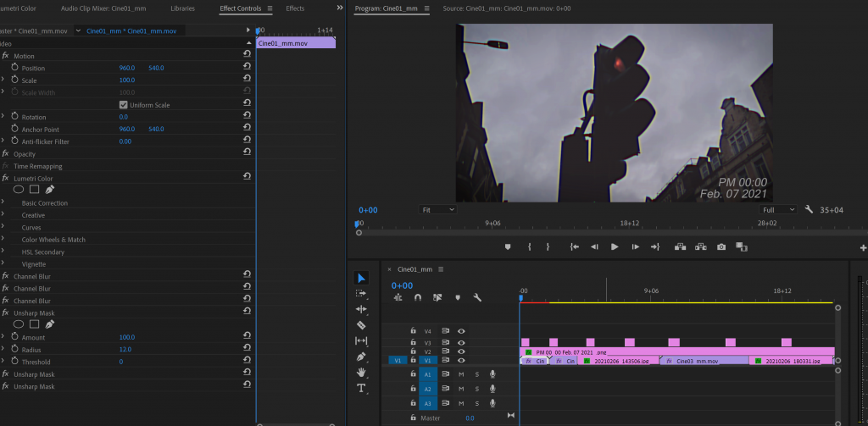Click Mark In bracket button

[x=529, y=247]
